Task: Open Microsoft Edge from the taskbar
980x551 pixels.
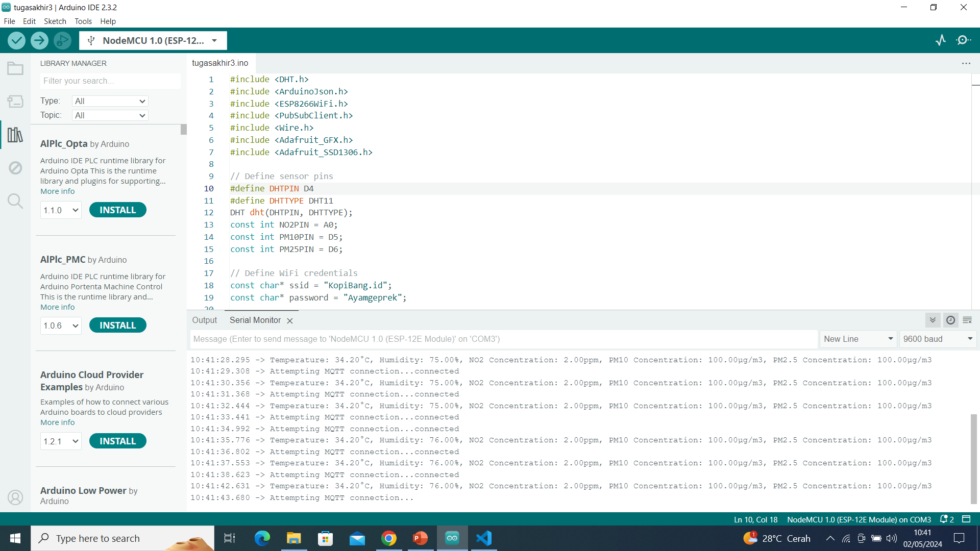Action: 262,538
